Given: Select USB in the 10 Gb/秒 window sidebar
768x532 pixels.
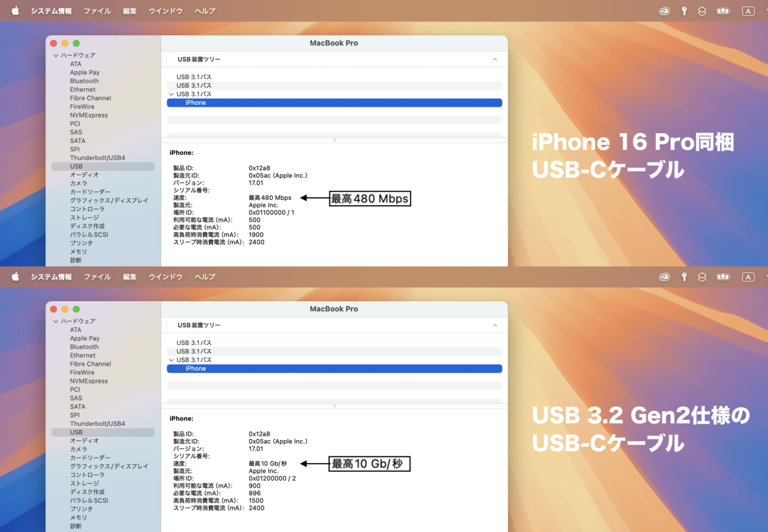Looking at the screenshot, I should click(103, 432).
